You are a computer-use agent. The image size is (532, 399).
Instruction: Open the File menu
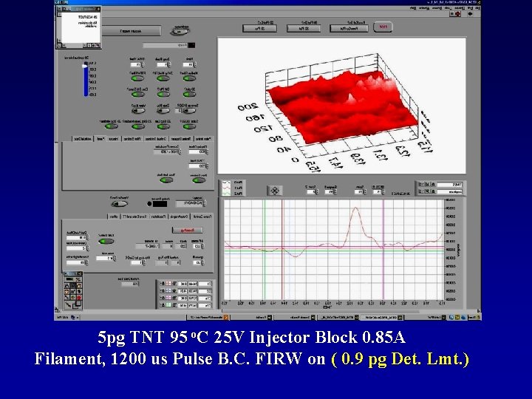pyautogui.click(x=477, y=8)
